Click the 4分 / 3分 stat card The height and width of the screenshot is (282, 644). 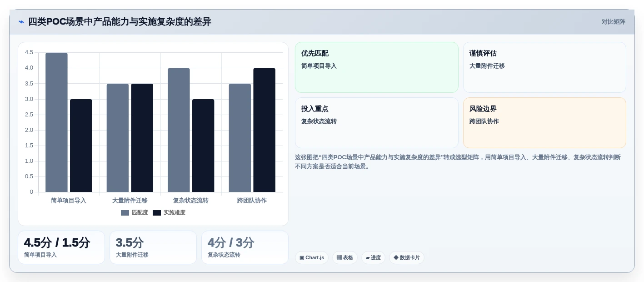[x=245, y=247]
